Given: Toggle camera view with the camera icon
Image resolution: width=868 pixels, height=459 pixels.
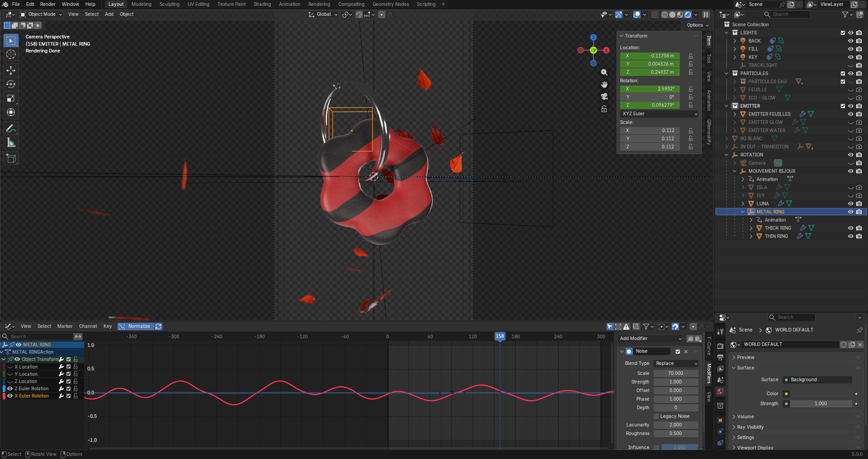Looking at the screenshot, I should pyautogui.click(x=604, y=96).
